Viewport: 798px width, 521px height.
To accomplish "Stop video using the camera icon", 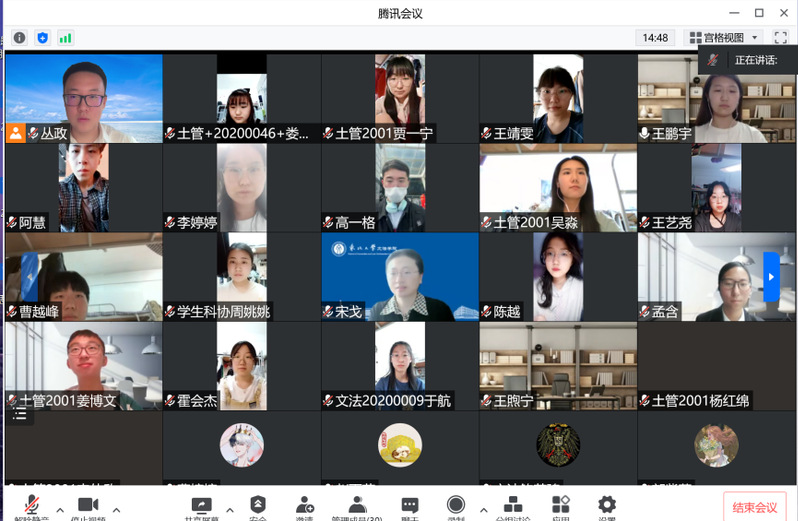I will 88,505.
